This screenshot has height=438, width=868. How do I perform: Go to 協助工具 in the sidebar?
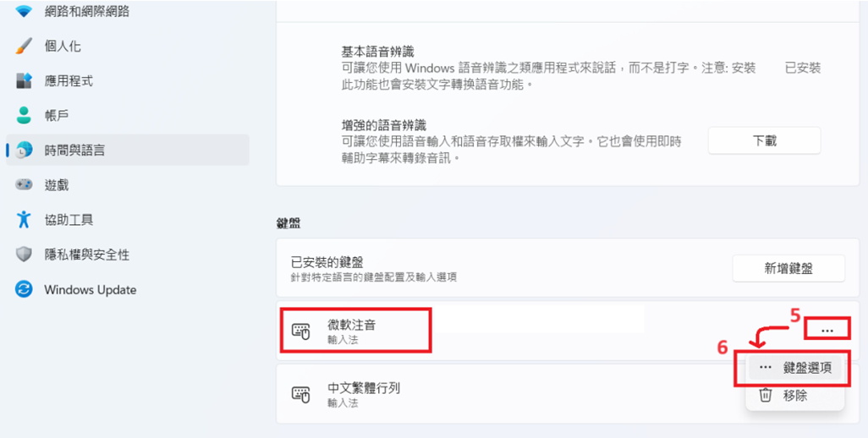(x=69, y=220)
